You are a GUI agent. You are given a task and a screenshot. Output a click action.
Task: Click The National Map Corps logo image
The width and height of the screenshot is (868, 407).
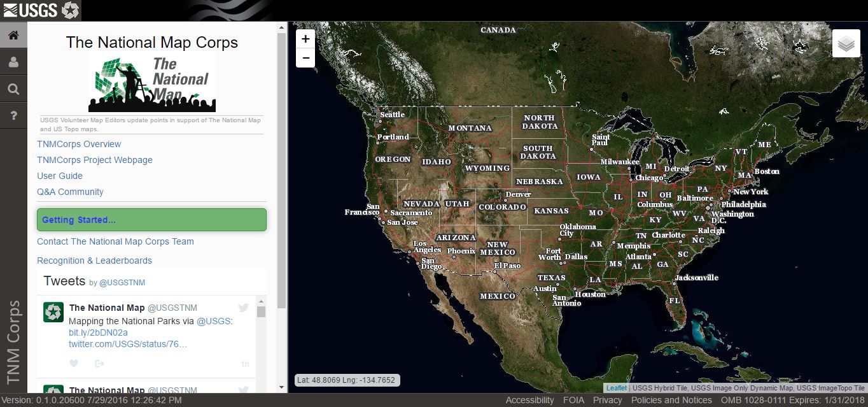152,81
